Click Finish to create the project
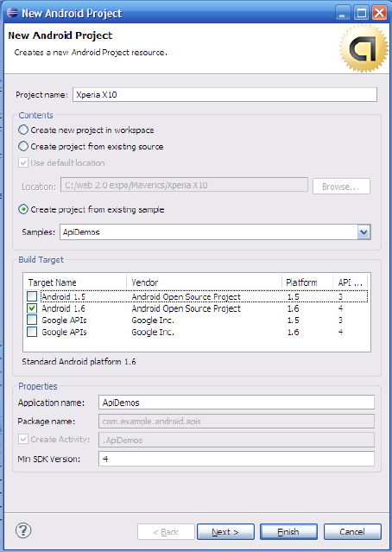Image resolution: width=392 pixels, height=552 pixels. (x=288, y=531)
